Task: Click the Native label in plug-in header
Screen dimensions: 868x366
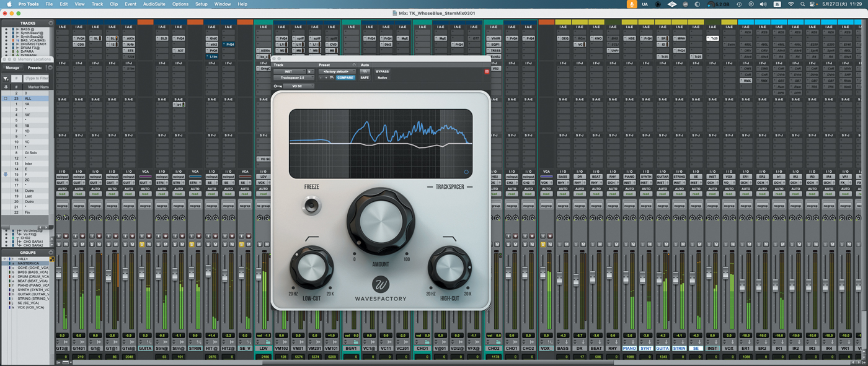Action: [x=383, y=77]
